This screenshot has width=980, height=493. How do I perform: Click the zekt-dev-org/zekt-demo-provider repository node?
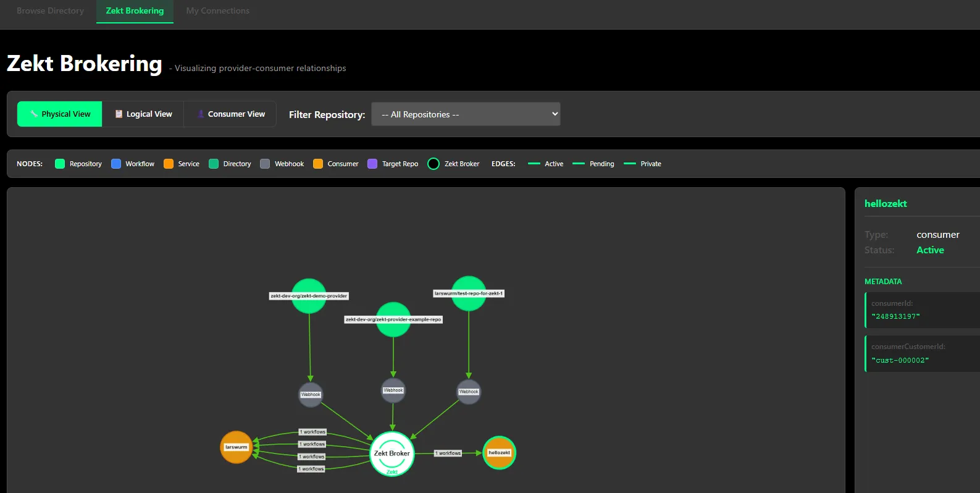click(x=309, y=296)
